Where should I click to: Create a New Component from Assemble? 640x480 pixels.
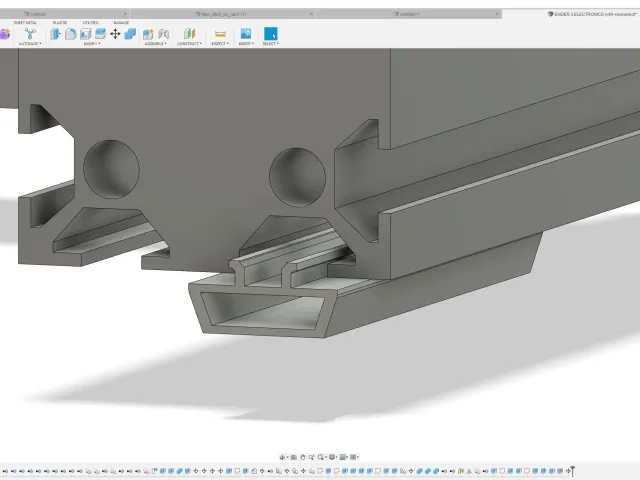148,34
